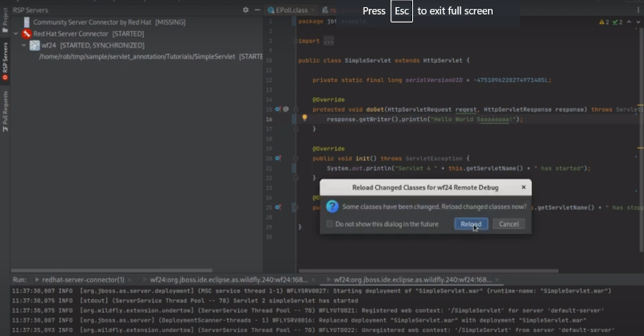Click the @ annotation gutter icon line 15

click(x=286, y=109)
